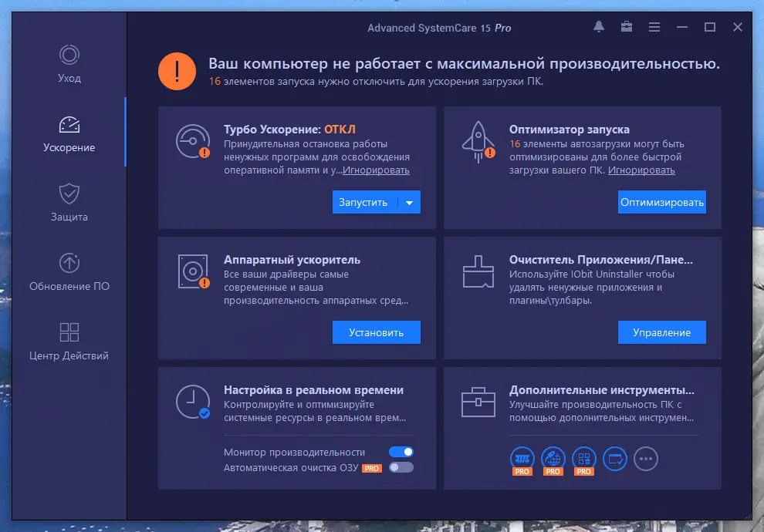Click the ellipsis icon for more tools

646,458
